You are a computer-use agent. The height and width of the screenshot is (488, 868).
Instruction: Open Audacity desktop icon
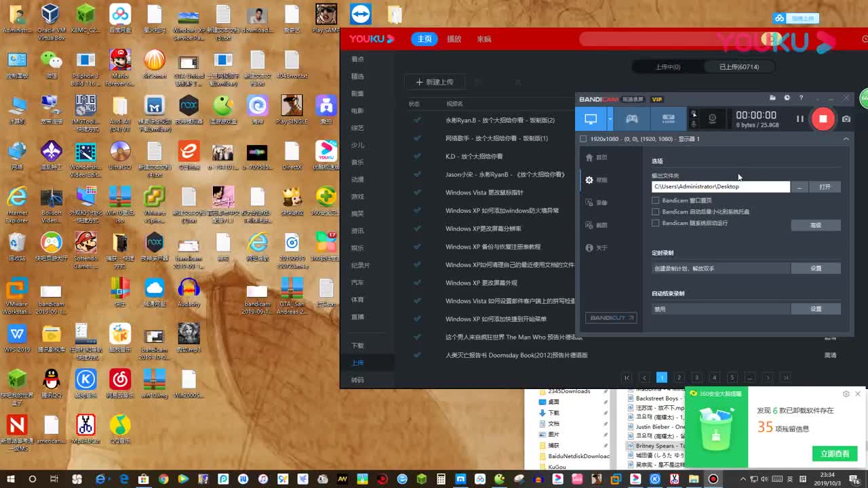click(x=189, y=292)
